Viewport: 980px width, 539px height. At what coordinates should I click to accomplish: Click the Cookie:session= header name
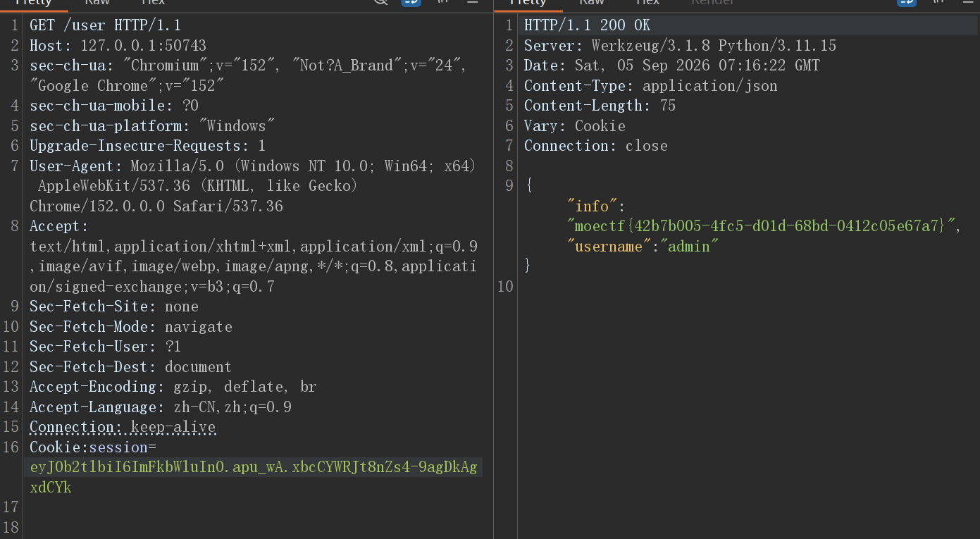coord(92,447)
